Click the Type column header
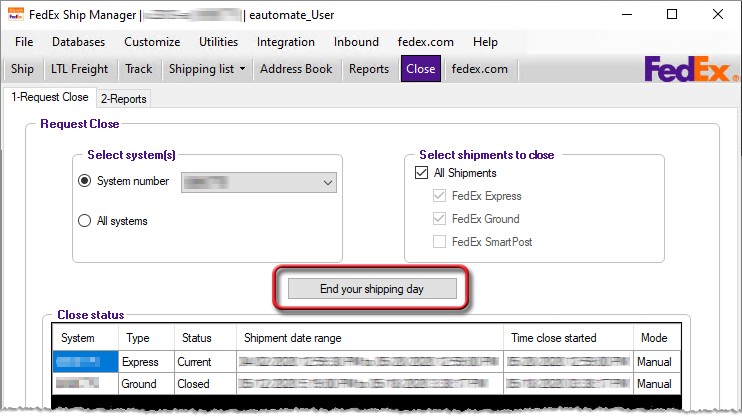The width and height of the screenshot is (742, 416). [x=146, y=338]
